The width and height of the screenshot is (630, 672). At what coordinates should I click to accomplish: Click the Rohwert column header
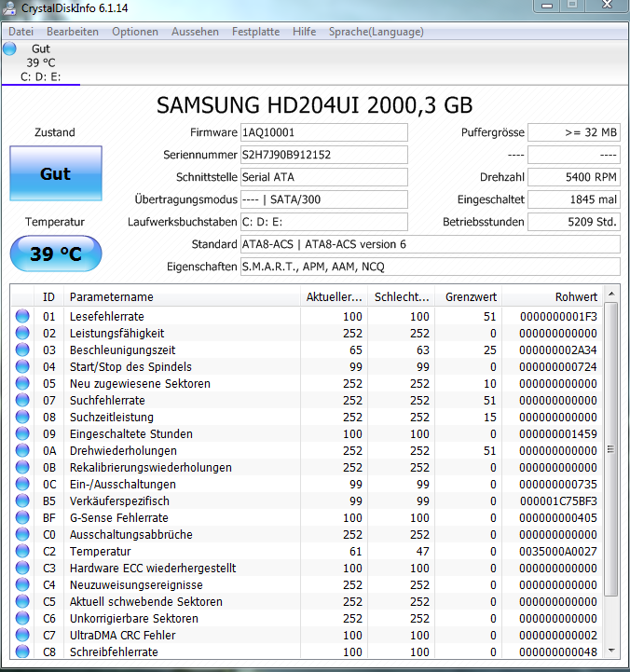(x=553, y=296)
